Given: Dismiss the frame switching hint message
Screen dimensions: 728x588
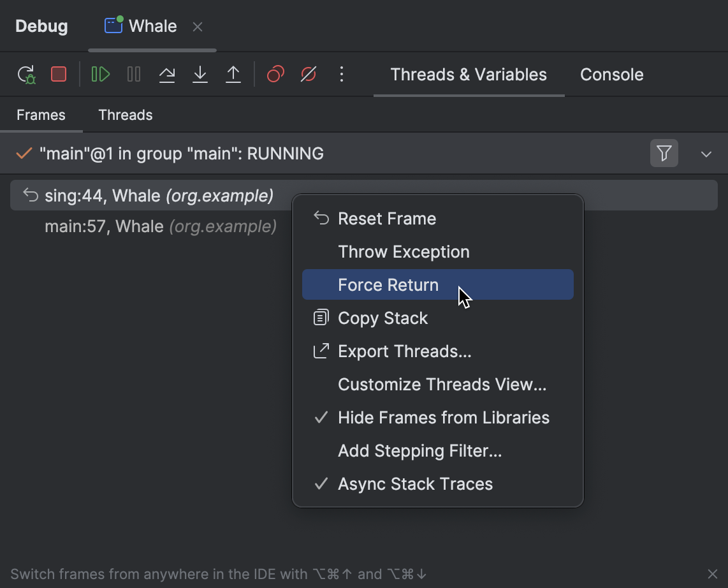Looking at the screenshot, I should [713, 573].
